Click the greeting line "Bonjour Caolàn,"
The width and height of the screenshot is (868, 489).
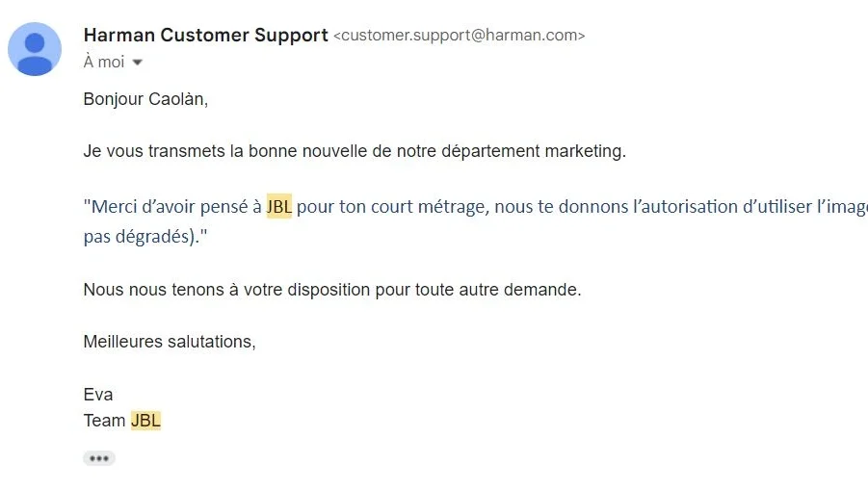145,99
